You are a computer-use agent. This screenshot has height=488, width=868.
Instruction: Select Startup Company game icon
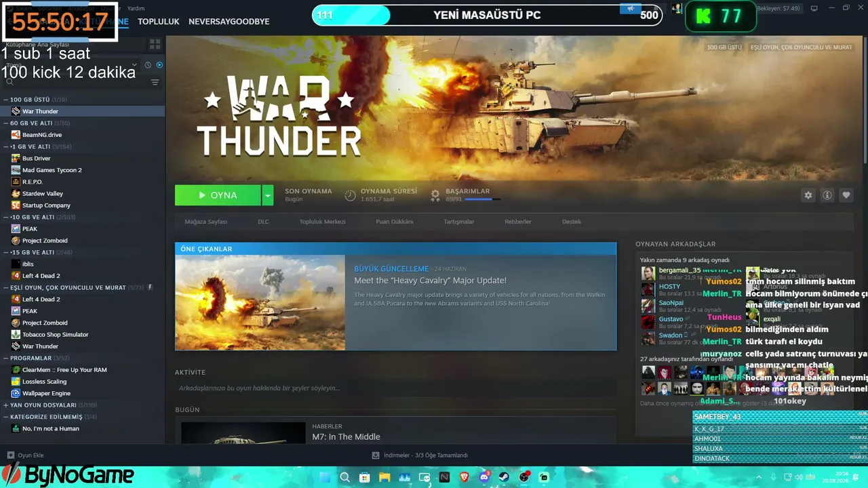[x=16, y=205]
